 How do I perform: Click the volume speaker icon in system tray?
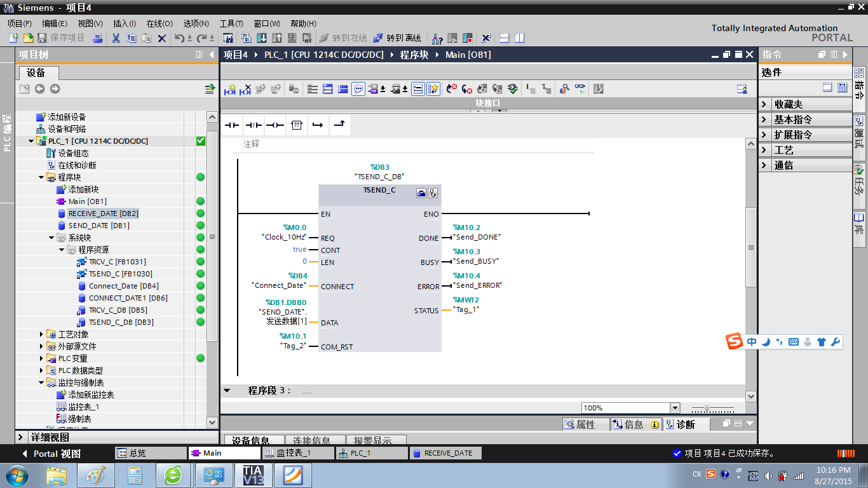[768, 475]
